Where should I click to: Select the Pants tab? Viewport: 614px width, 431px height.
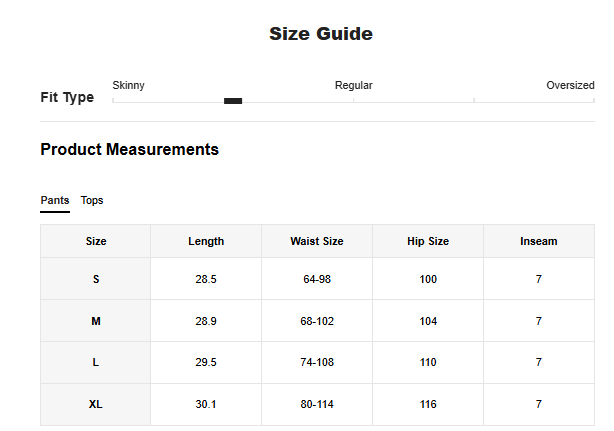point(55,200)
